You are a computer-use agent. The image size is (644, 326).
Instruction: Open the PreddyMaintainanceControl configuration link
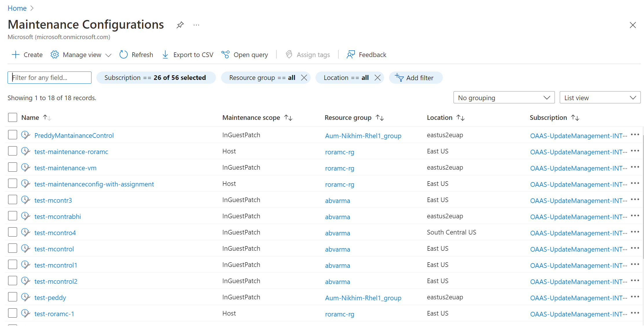[x=74, y=135]
